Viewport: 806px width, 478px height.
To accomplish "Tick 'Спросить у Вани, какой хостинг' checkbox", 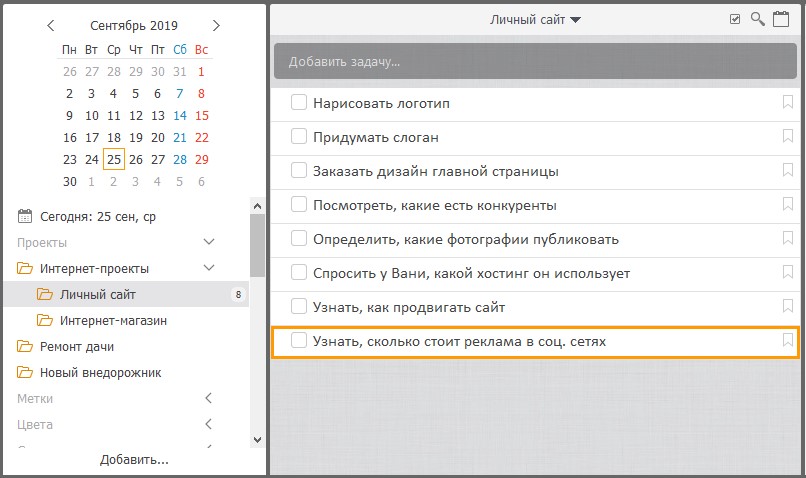I will [x=299, y=271].
